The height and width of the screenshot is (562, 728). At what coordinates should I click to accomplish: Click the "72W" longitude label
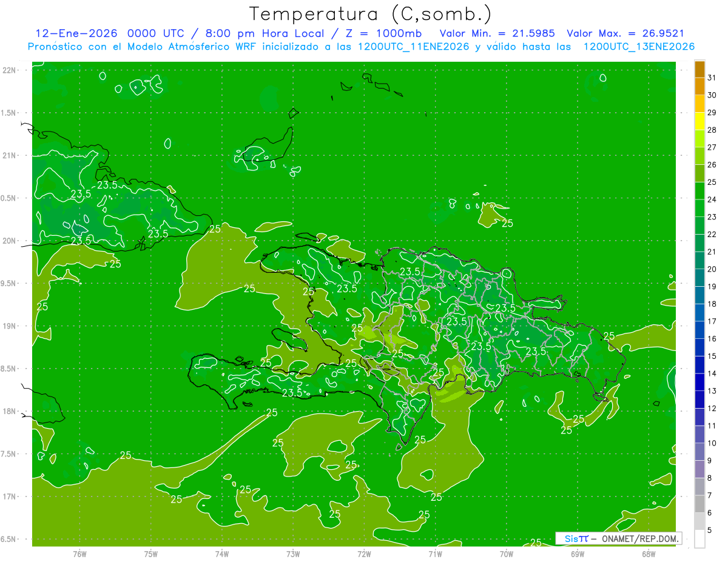[x=364, y=554]
